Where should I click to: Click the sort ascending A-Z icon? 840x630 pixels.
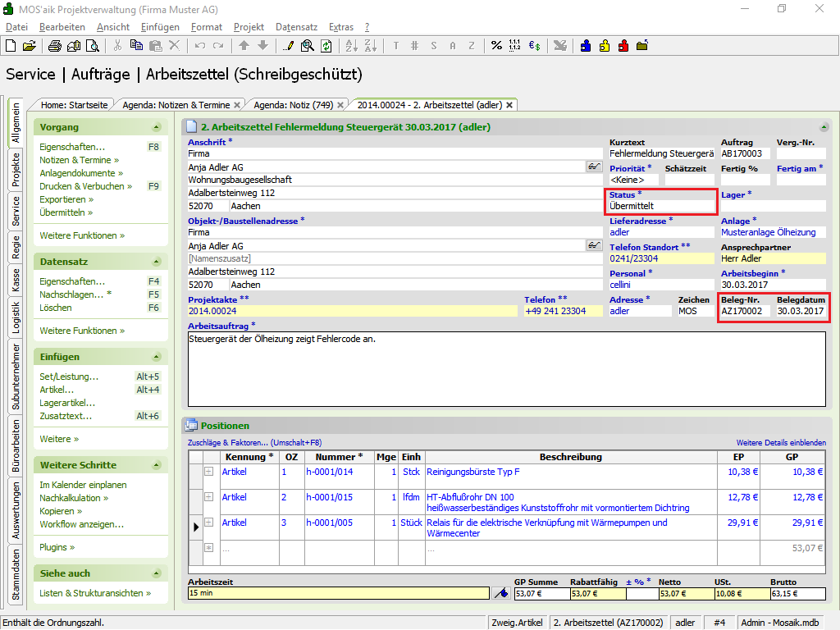tap(351, 46)
